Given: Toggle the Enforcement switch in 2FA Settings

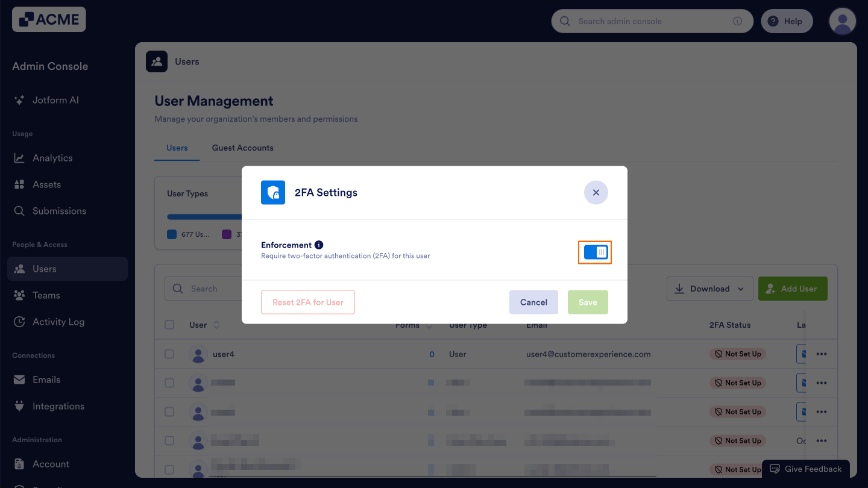Looking at the screenshot, I should click(x=595, y=252).
